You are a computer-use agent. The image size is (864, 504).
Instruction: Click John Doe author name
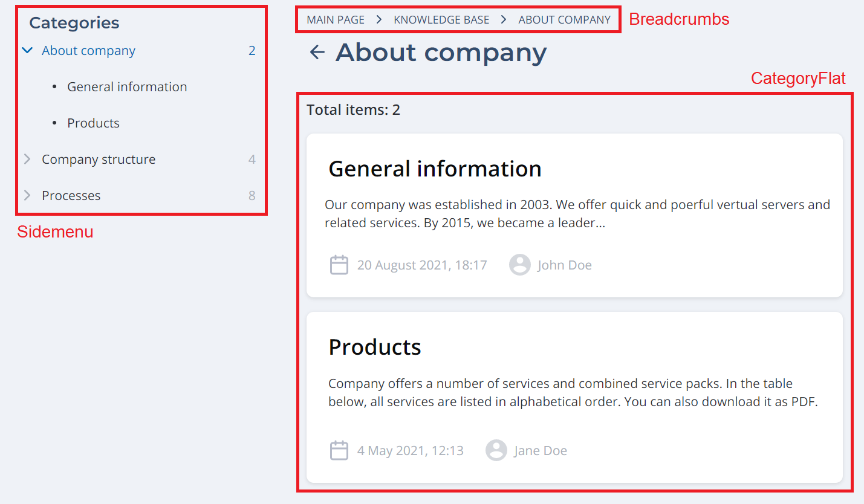tap(564, 265)
